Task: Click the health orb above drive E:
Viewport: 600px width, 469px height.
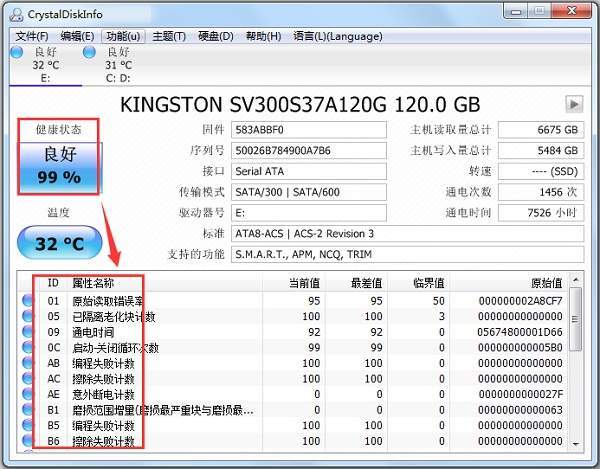Action: [x=16, y=51]
